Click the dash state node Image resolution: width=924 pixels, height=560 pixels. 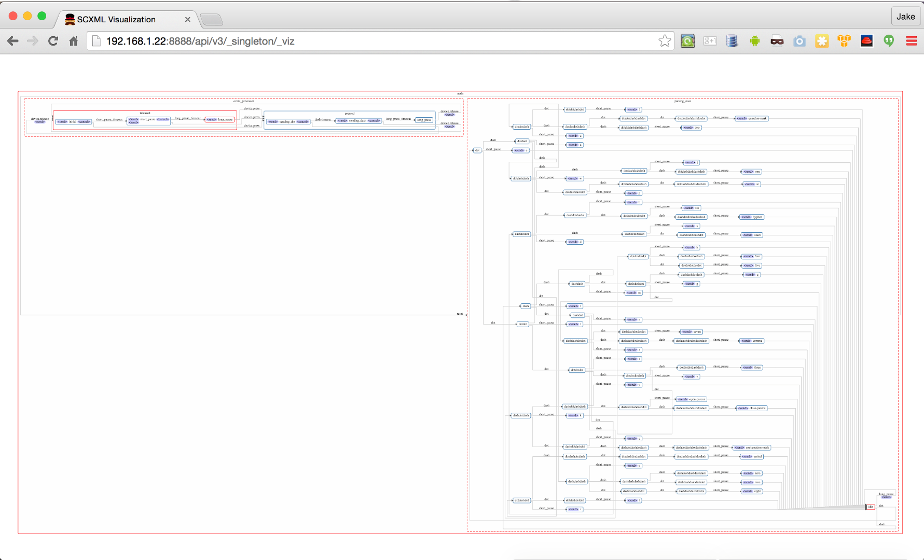click(x=526, y=306)
